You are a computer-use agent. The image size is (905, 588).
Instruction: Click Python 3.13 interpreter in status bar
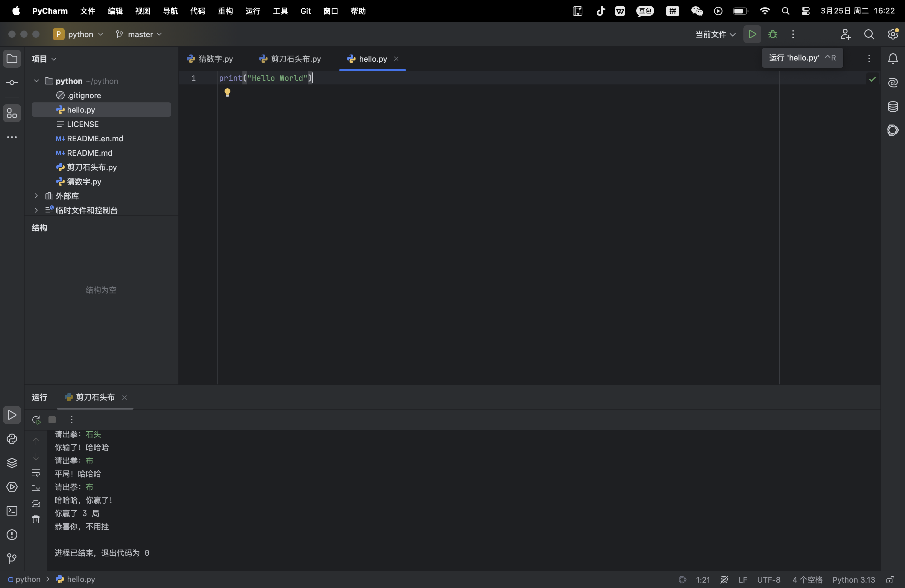click(x=853, y=580)
